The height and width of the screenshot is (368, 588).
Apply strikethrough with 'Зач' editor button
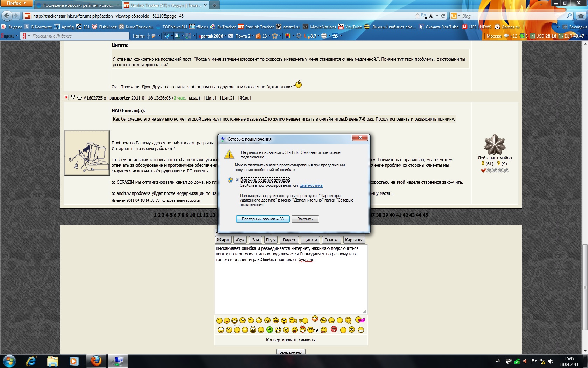[255, 240]
